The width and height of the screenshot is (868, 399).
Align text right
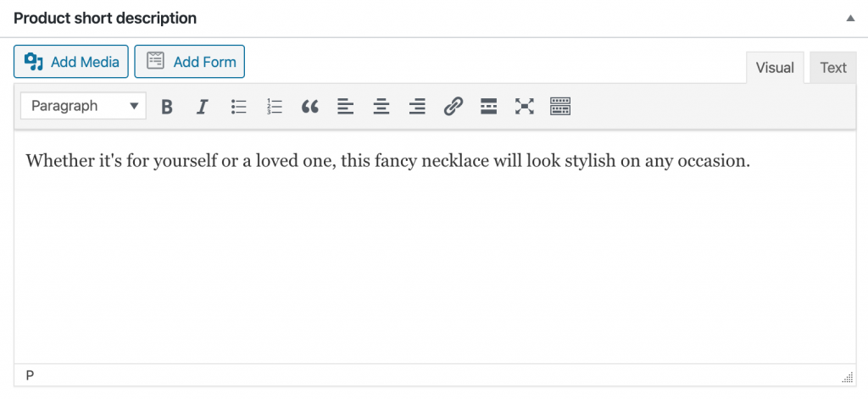(x=417, y=106)
